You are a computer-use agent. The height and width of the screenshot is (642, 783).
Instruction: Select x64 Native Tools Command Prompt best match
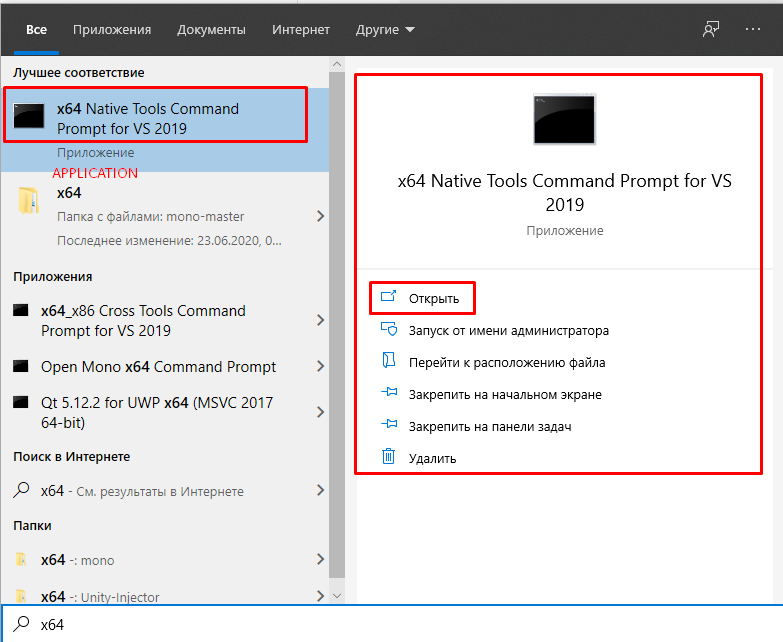[x=165, y=130]
